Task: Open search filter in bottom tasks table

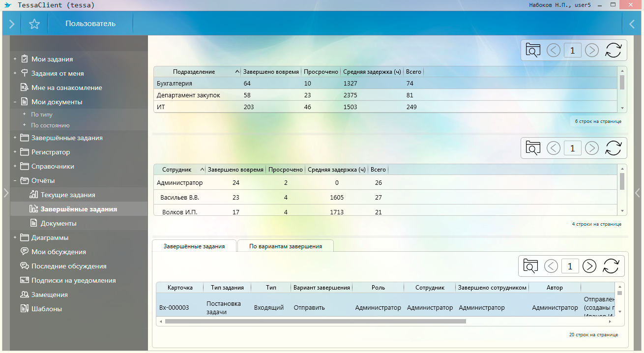Action: click(x=530, y=266)
